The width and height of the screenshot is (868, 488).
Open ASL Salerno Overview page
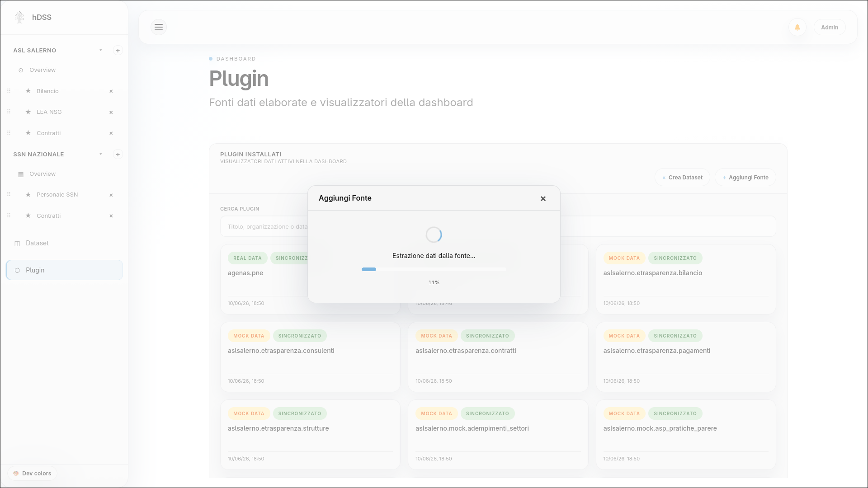click(x=42, y=70)
